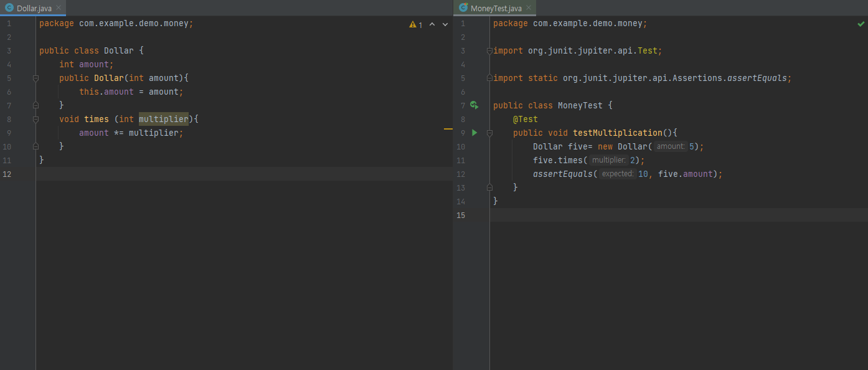Switch to the MoneyTest.java tab
Viewport: 868px width, 370px height.
(496, 8)
